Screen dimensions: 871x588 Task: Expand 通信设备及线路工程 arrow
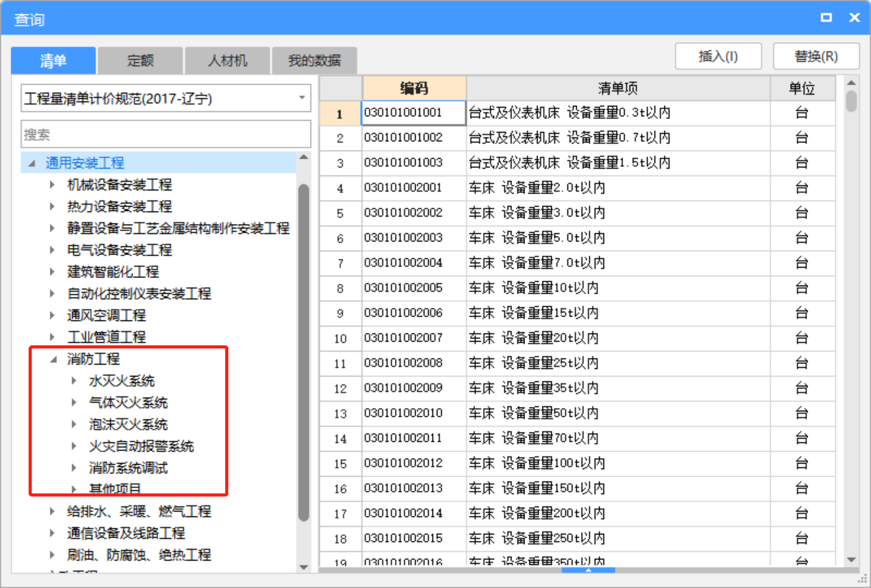coord(53,533)
